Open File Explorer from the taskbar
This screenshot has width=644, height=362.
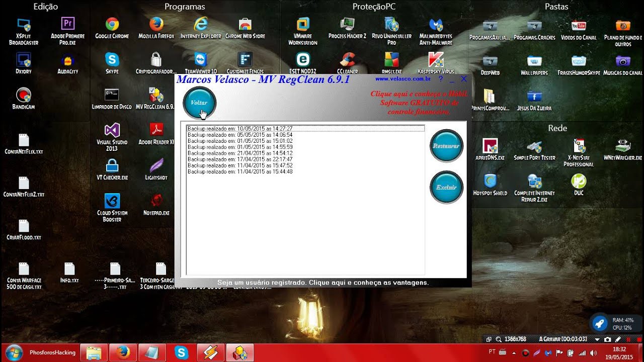[94, 353]
